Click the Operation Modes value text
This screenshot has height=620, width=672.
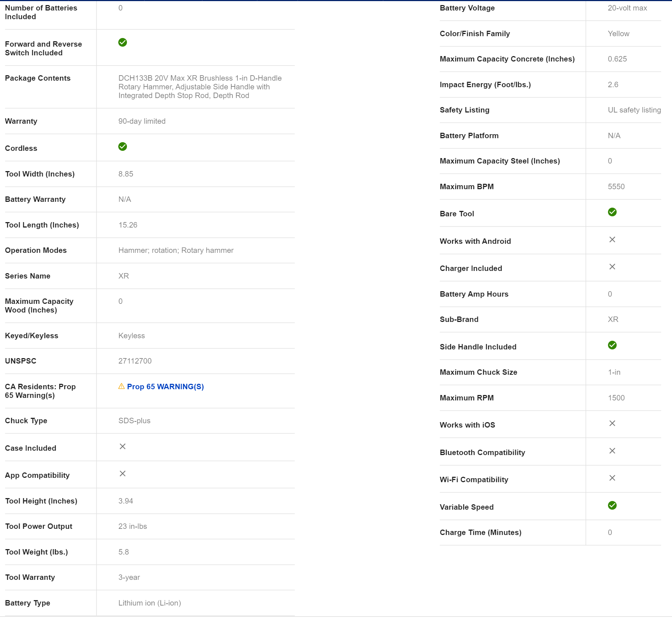[176, 250]
